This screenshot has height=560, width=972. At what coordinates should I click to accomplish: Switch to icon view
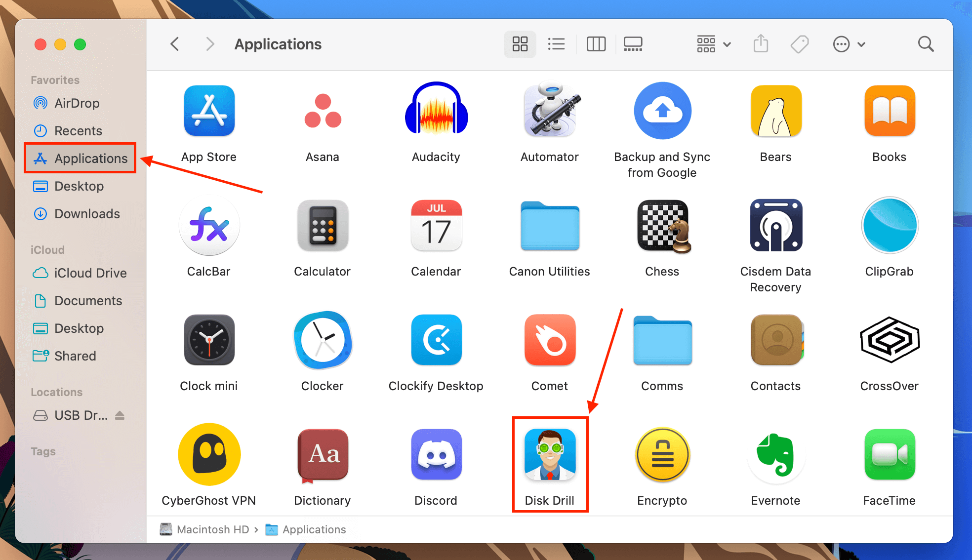pos(520,44)
